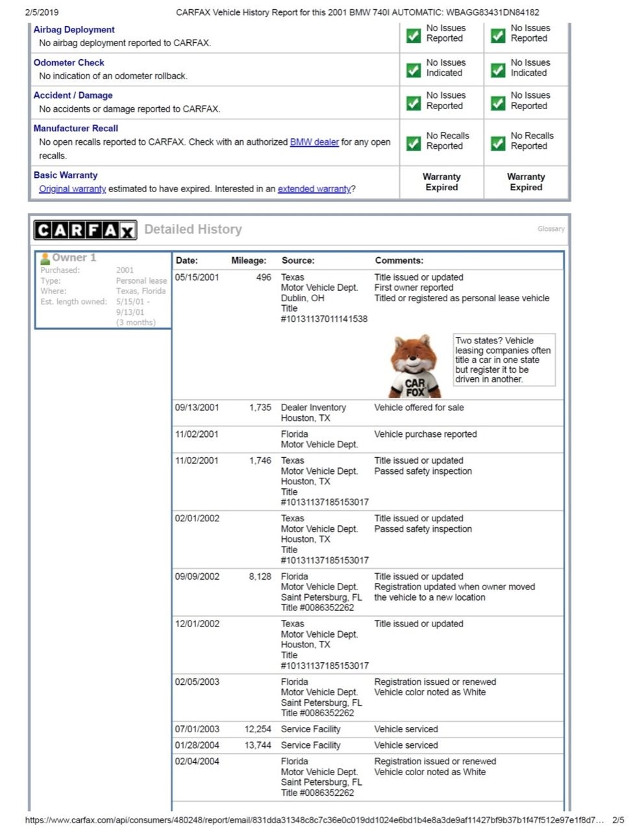This screenshot has height=831, width=644.
Task: Select the Comments: column header
Action: coord(399,261)
